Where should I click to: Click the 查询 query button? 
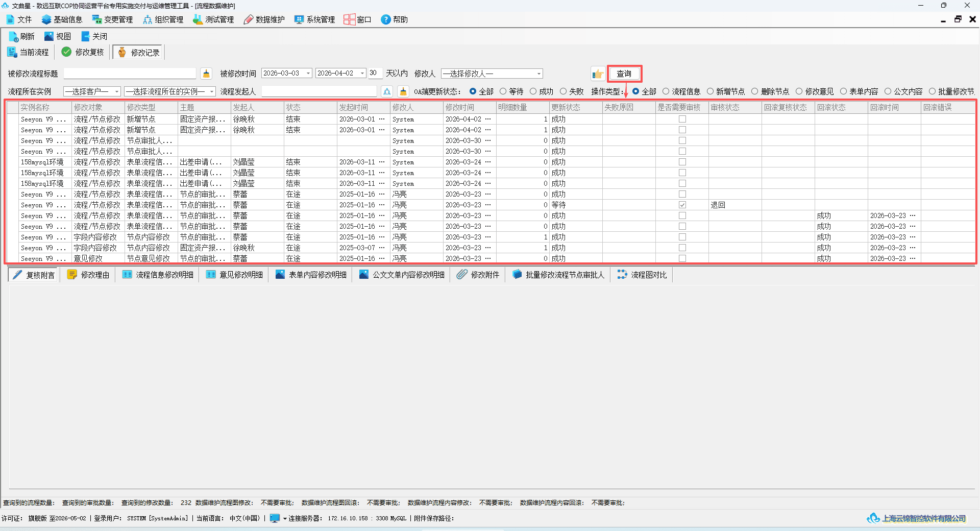624,74
